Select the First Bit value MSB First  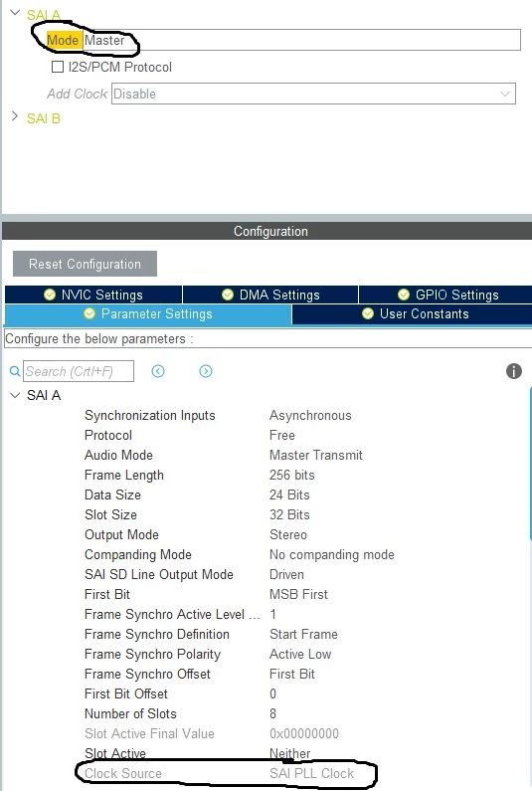tap(298, 594)
